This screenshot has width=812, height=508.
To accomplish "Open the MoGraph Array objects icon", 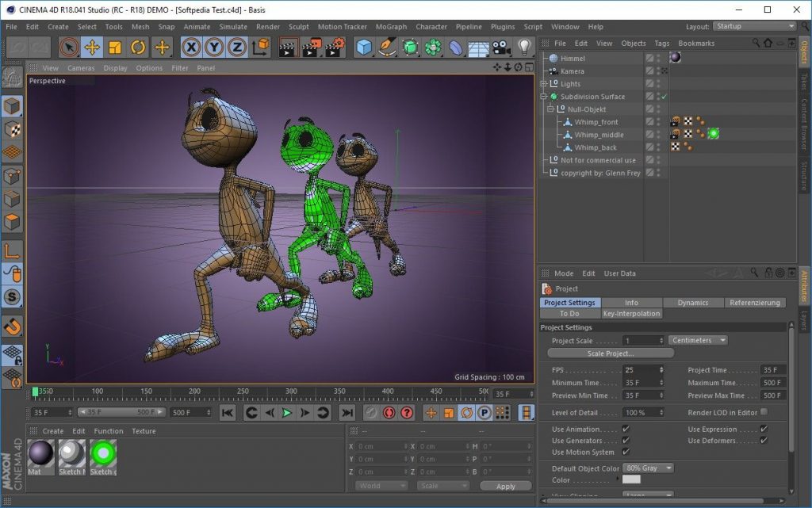I will coord(433,48).
